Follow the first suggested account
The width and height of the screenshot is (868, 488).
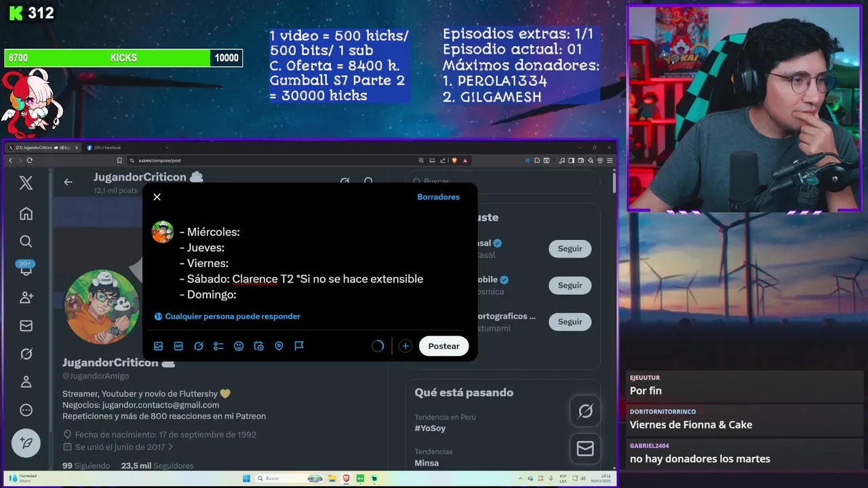click(x=570, y=249)
